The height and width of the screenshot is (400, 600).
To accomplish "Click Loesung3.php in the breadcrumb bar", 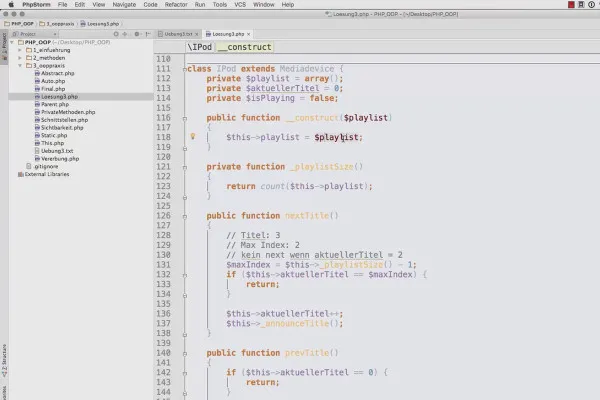I will point(100,24).
